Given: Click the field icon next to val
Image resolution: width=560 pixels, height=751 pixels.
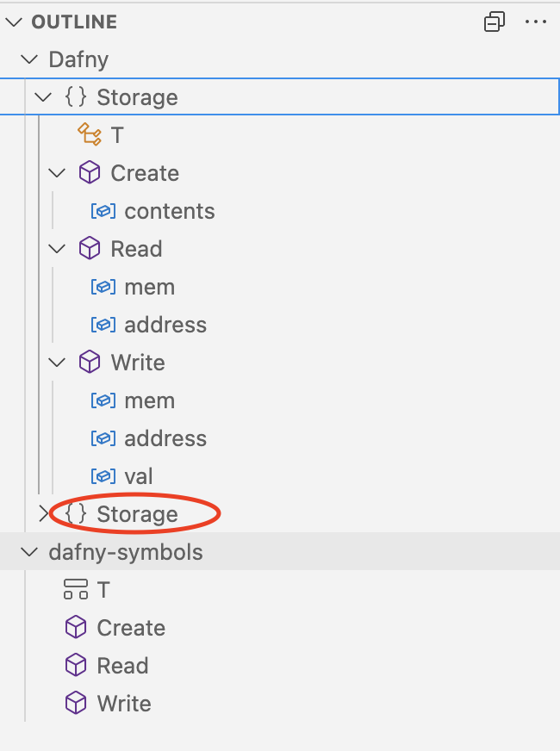Looking at the screenshot, I should point(103,475).
